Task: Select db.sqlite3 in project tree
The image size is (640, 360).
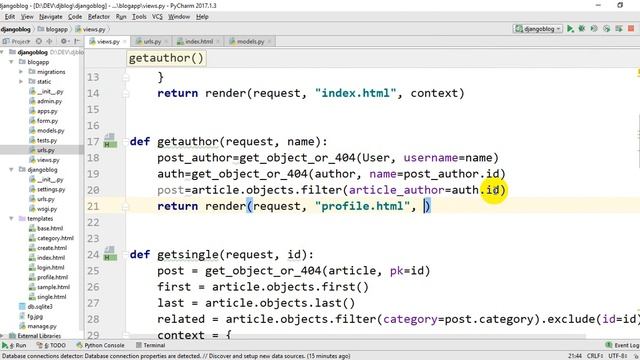Action: pyautogui.click(x=36, y=307)
